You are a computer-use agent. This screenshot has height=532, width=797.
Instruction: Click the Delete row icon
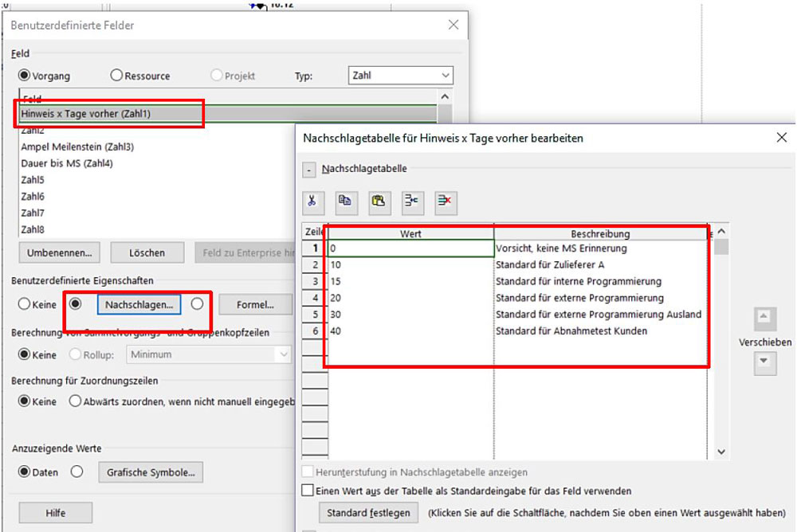click(446, 201)
